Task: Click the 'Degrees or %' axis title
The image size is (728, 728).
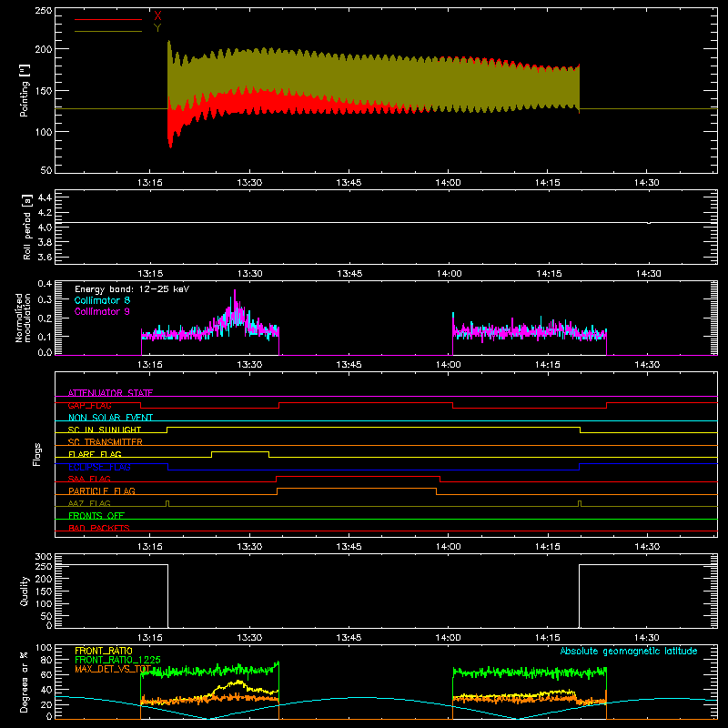Action: [x=25, y=682]
